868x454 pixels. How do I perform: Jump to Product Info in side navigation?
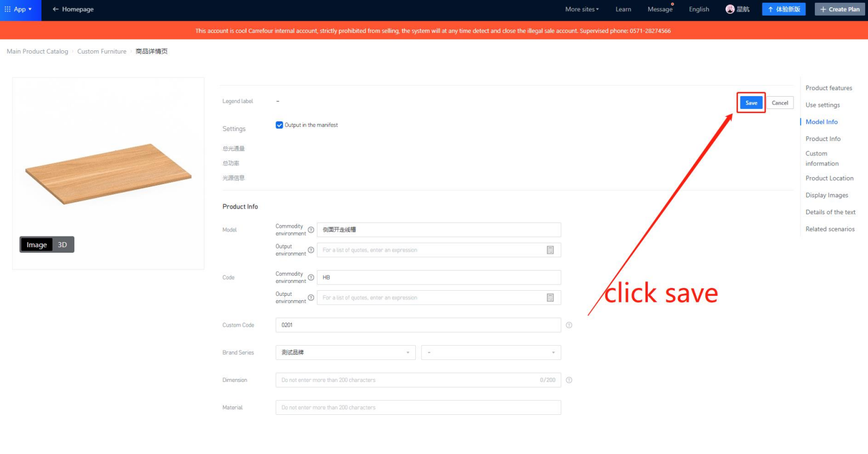pyautogui.click(x=823, y=139)
